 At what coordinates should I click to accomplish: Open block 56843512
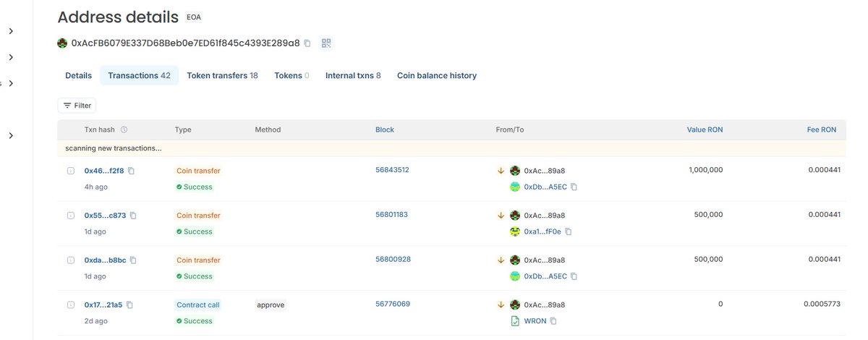click(x=392, y=170)
